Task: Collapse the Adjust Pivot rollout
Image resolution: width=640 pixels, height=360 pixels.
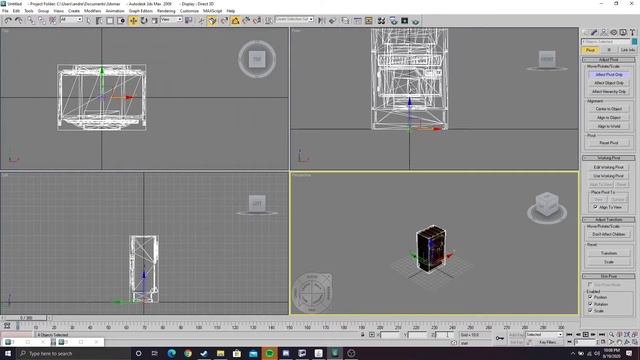Action: pyautogui.click(x=609, y=60)
